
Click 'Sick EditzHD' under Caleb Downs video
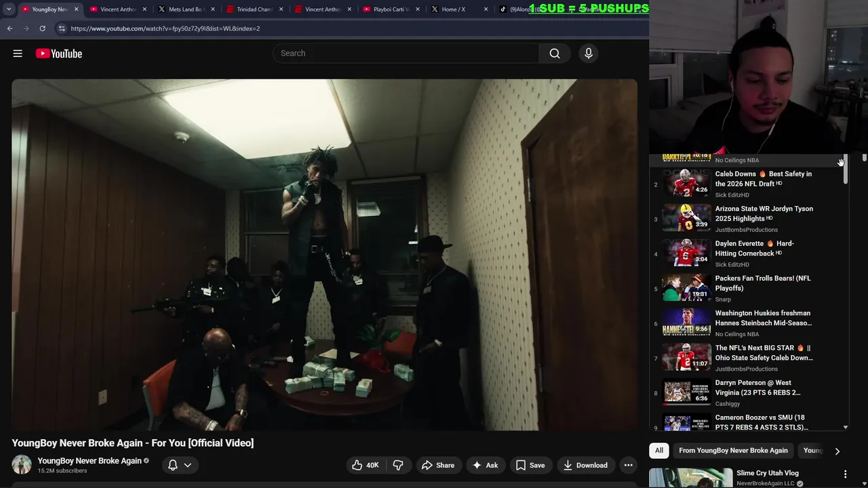coord(732,195)
